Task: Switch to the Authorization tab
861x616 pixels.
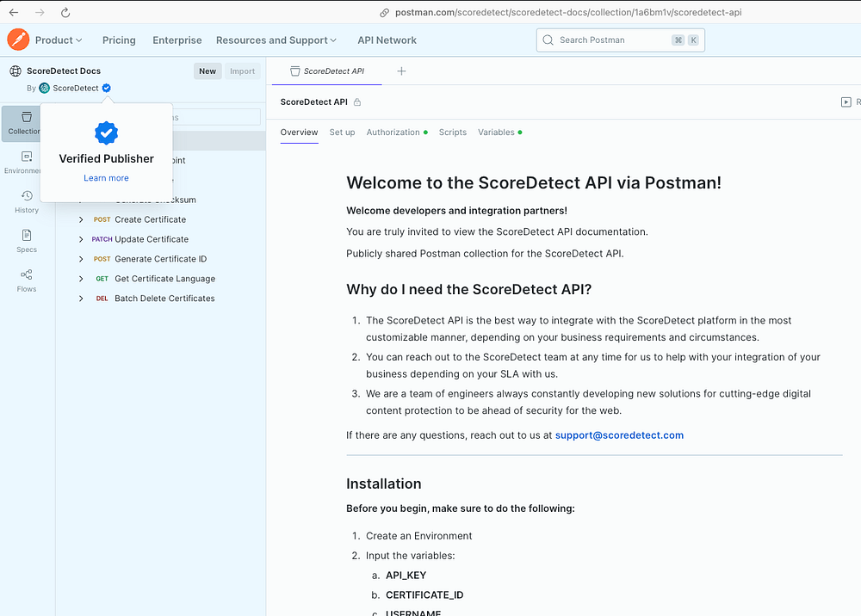Action: tap(396, 132)
